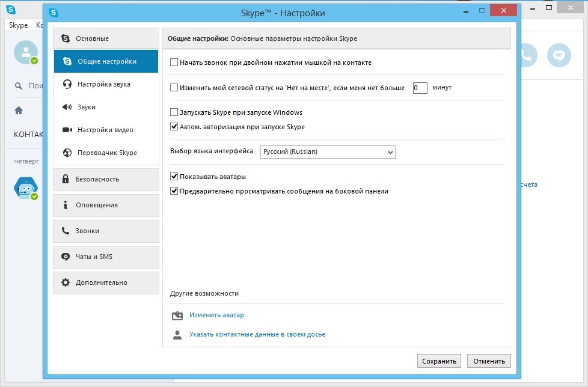Click the gear icon for Дополнительно
Screen dimensions: 588x387
pos(66,282)
